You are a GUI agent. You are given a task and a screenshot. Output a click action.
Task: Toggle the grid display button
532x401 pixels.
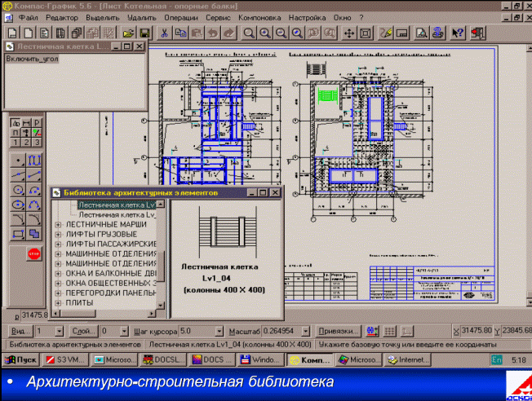[x=389, y=331]
